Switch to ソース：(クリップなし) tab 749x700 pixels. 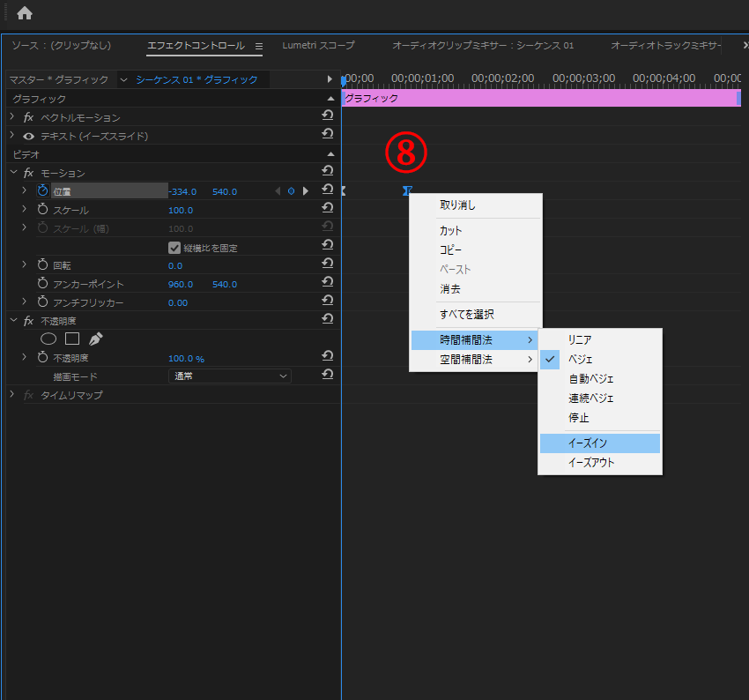[61, 45]
